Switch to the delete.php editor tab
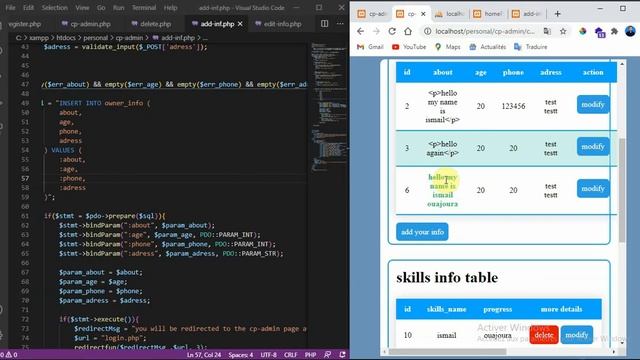Viewport: 640px width, 360px height. tap(151, 24)
